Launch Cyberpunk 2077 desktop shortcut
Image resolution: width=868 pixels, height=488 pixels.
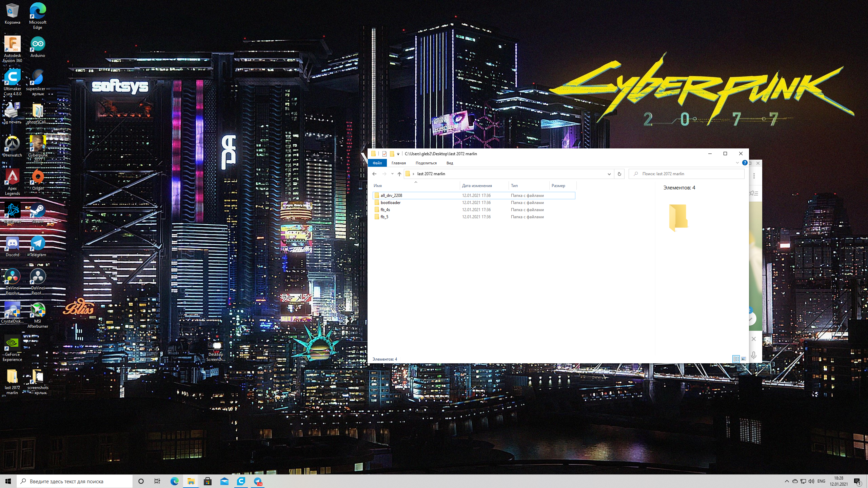[38, 148]
